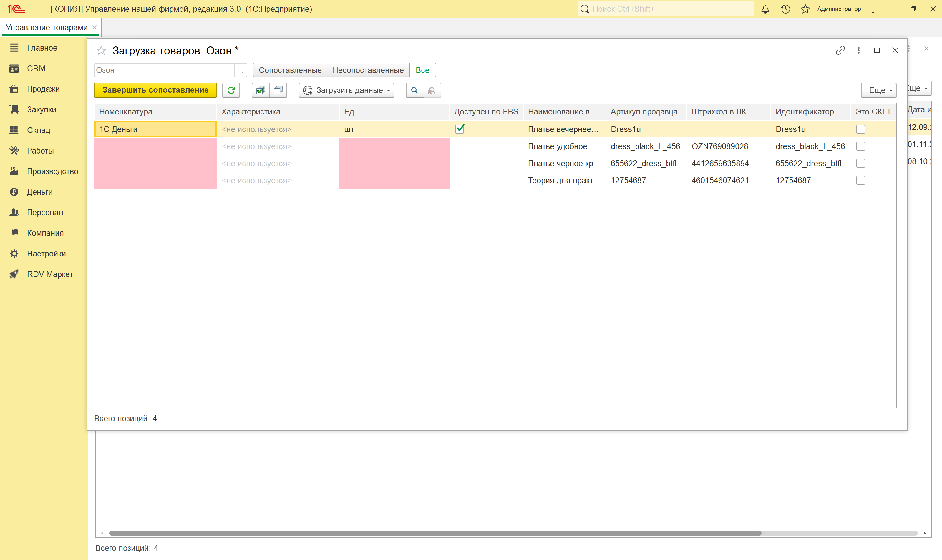Viewport: 942px width, 560px height.
Task: Click in Озон account field
Action: 165,70
